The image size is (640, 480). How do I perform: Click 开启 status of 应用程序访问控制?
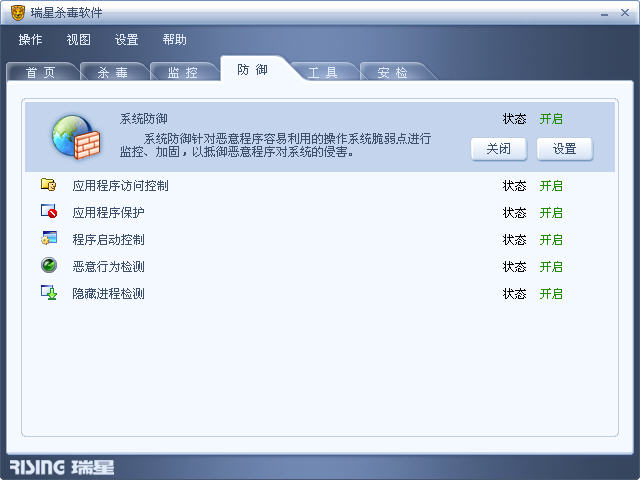(x=551, y=186)
